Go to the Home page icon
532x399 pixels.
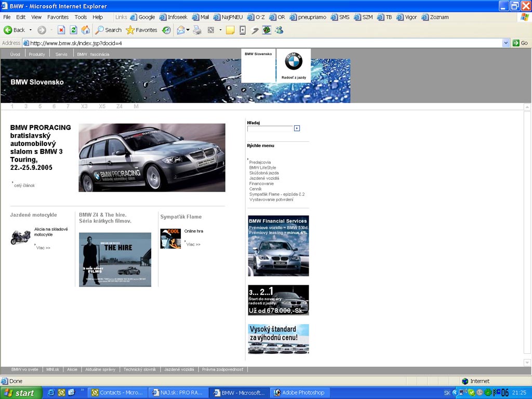(x=86, y=30)
